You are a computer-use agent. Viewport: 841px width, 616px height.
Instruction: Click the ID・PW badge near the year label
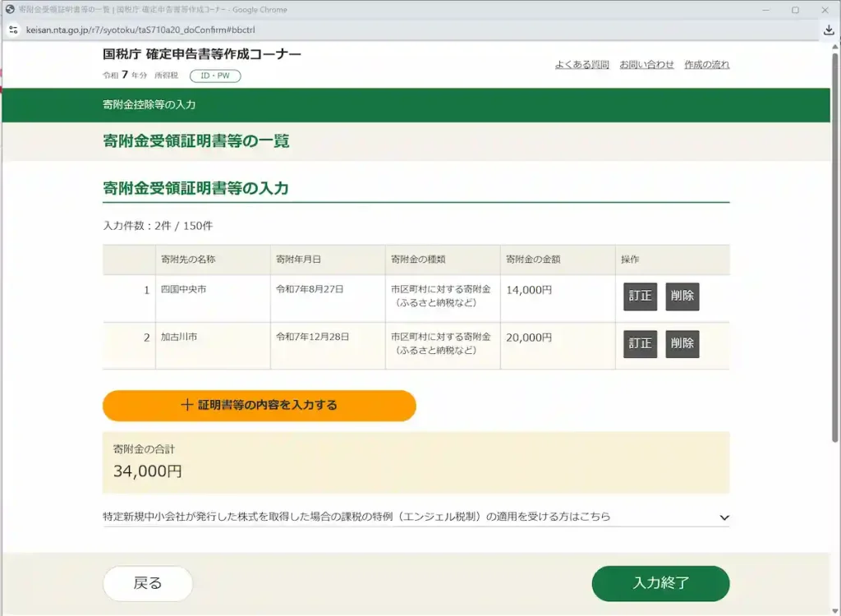[x=214, y=75]
